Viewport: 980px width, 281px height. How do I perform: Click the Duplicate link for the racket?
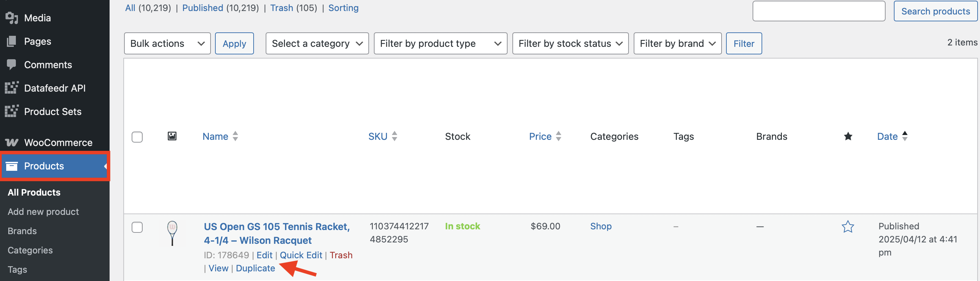pyautogui.click(x=255, y=269)
